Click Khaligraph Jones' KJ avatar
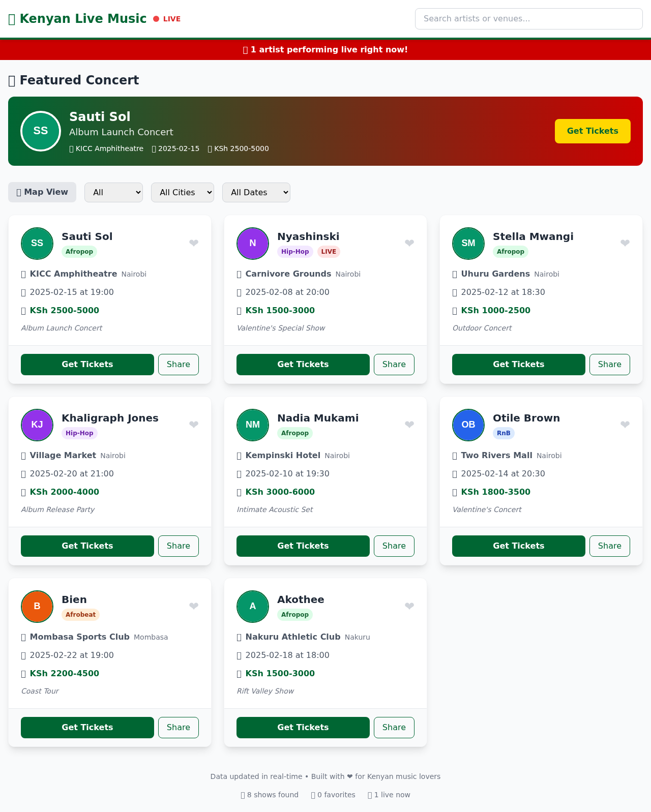The width and height of the screenshot is (651, 812). pos(37,425)
